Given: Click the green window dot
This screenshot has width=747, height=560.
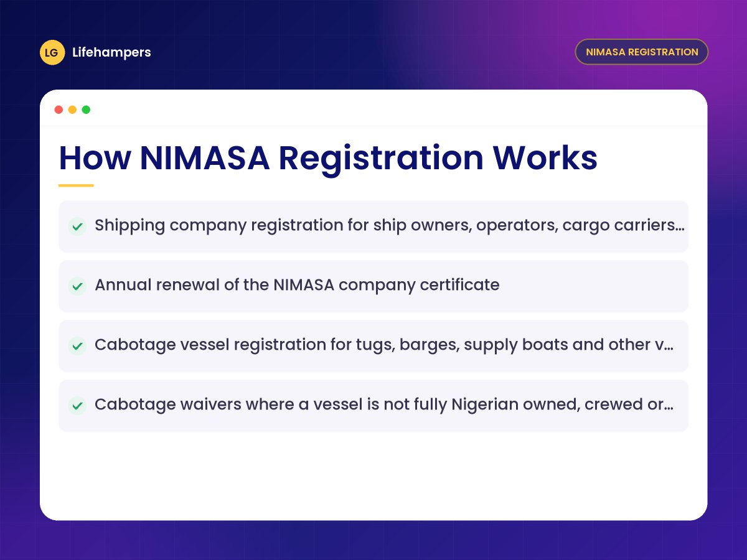Looking at the screenshot, I should [86, 110].
